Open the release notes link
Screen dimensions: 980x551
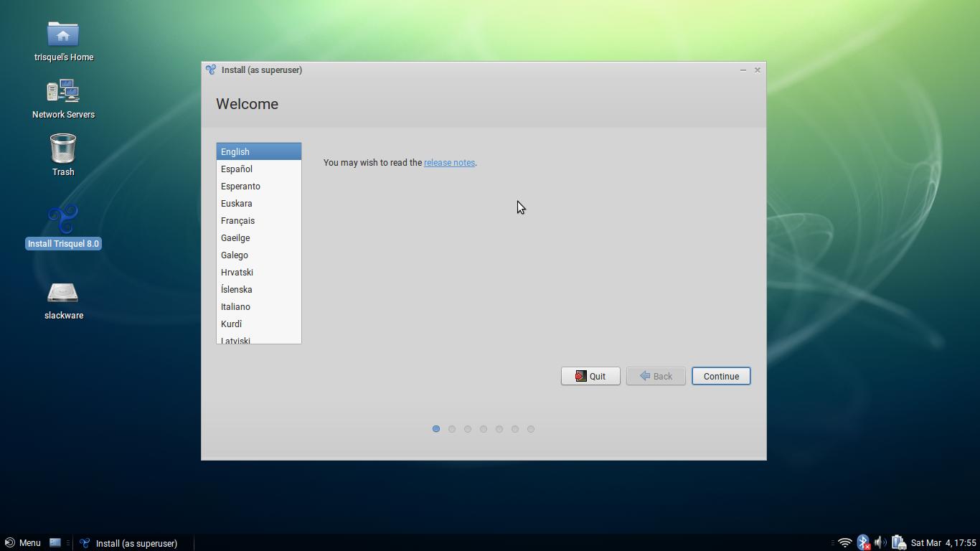click(449, 162)
